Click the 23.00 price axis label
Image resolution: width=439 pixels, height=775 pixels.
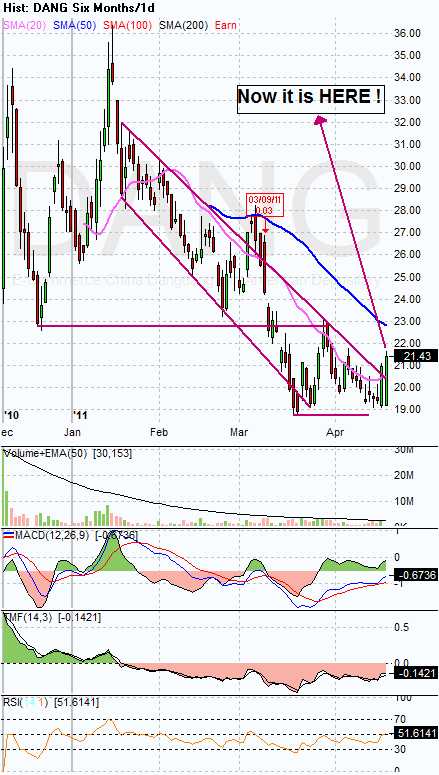(x=406, y=321)
